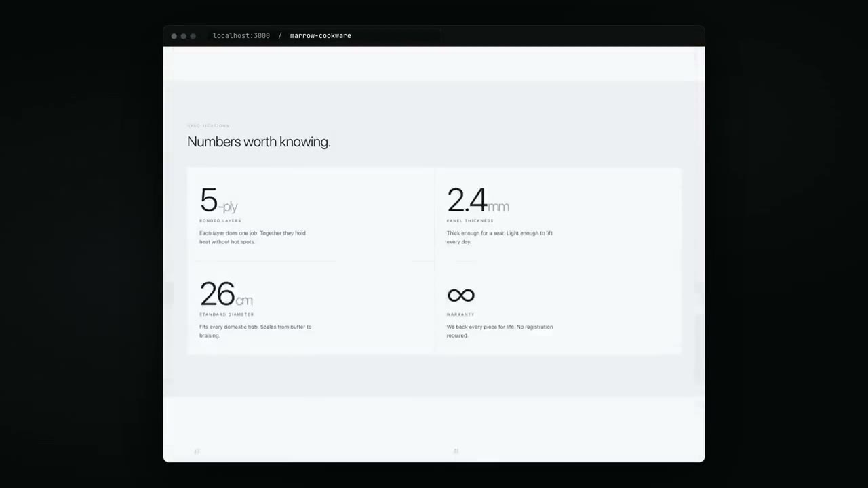
Task: Click the 'Numbers worth knowing.' heading
Action: [258, 142]
